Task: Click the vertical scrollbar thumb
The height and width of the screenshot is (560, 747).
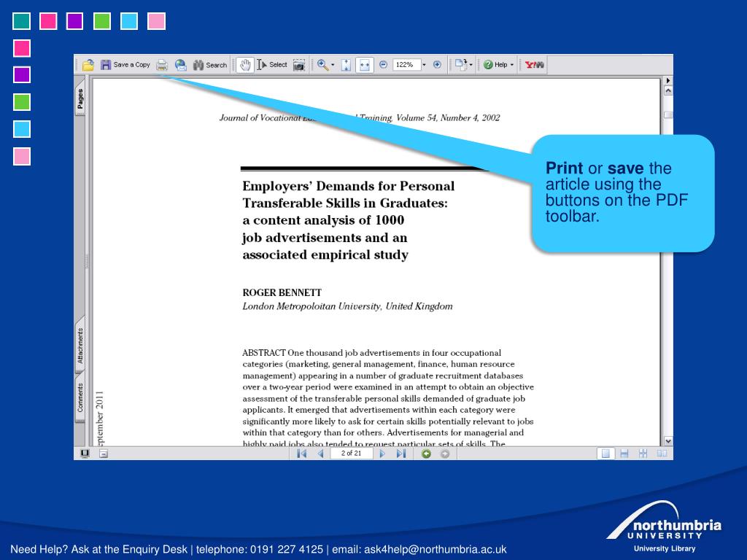Action: (x=668, y=114)
